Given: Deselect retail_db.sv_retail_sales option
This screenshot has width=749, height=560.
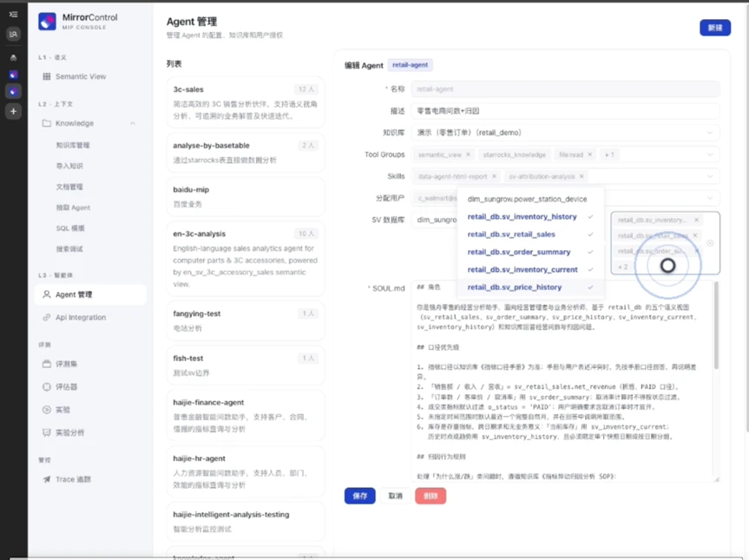Looking at the screenshot, I should pyautogui.click(x=530, y=234).
